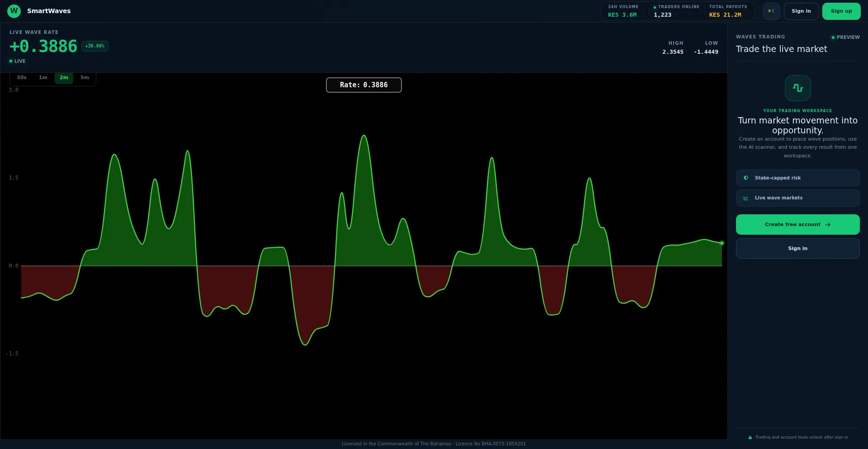Screen dimensions: 868x449
Task: Click the 24H VOLUME KES 3.6M stat
Action: [x=623, y=11]
